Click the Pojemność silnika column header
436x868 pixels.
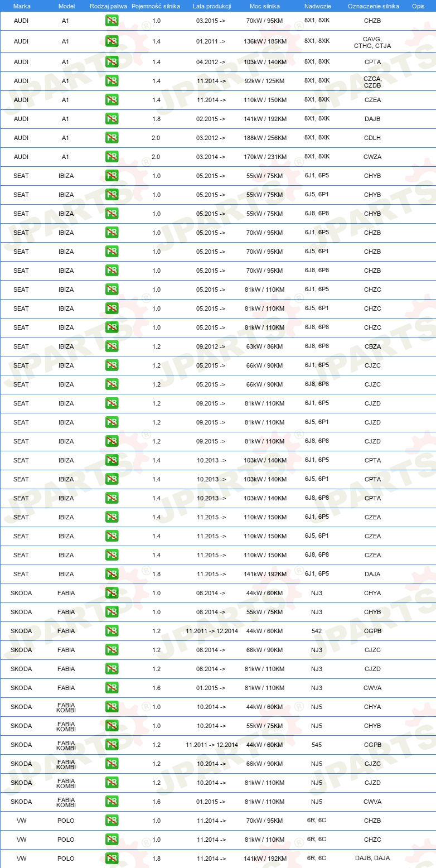coord(156,6)
